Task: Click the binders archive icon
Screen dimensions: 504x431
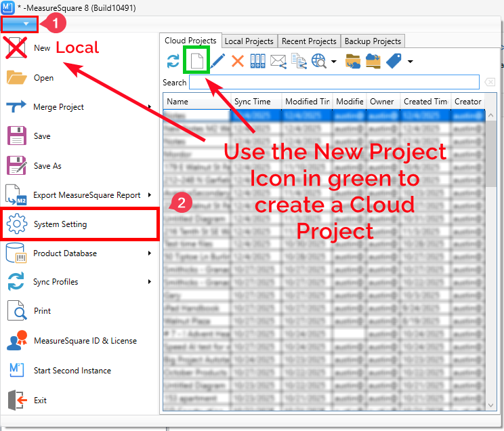Action: click(x=258, y=61)
